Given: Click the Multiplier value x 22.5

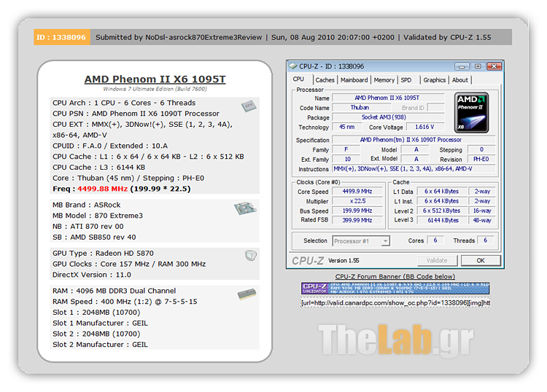Looking at the screenshot, I should 357,201.
